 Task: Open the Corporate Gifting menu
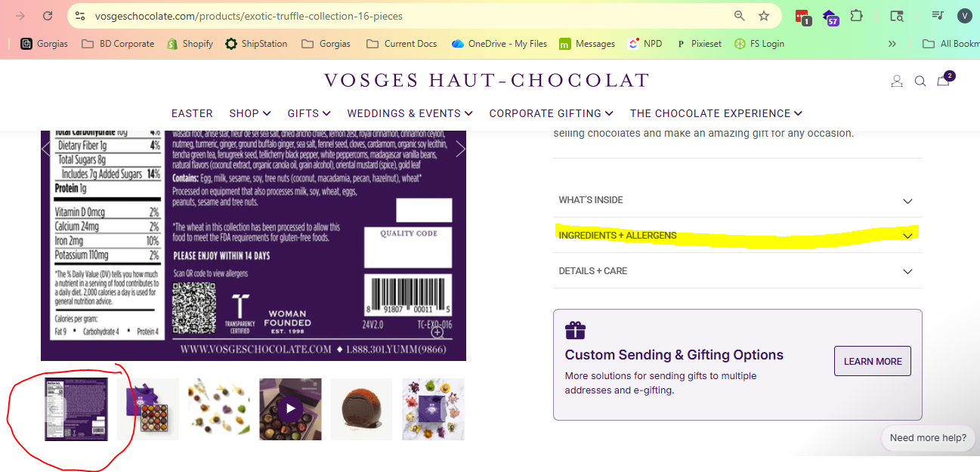551,113
